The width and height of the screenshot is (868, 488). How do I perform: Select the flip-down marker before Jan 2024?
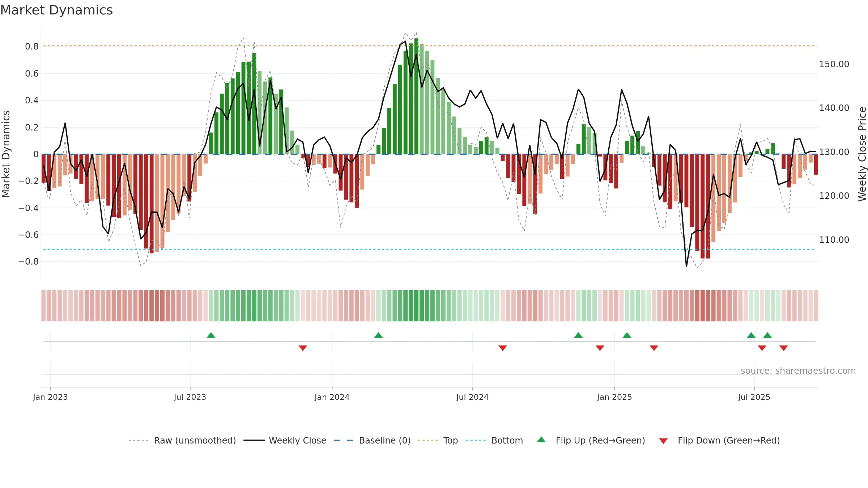(303, 348)
